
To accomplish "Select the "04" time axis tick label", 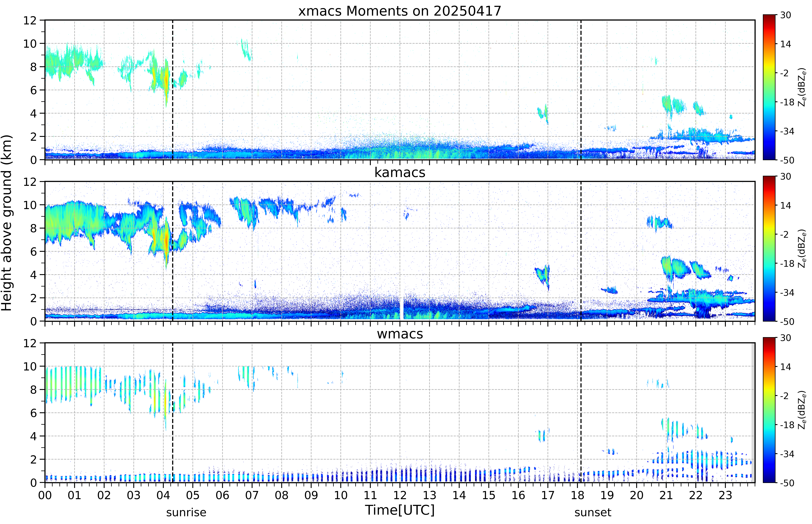I will pyautogui.click(x=163, y=495).
